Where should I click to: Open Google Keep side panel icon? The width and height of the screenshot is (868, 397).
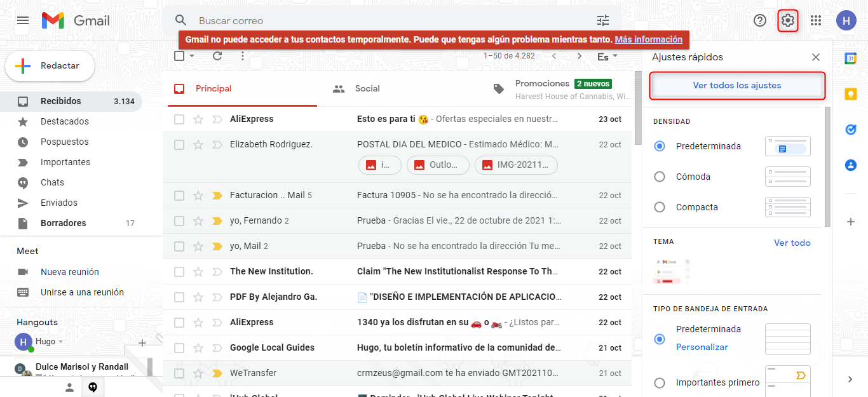tap(850, 94)
